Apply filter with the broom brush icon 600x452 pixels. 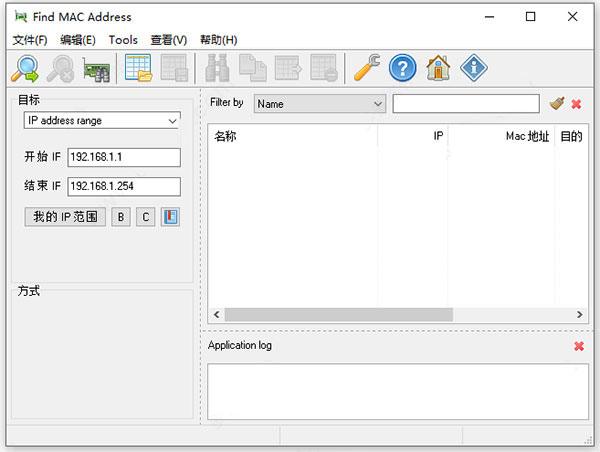[x=557, y=103]
